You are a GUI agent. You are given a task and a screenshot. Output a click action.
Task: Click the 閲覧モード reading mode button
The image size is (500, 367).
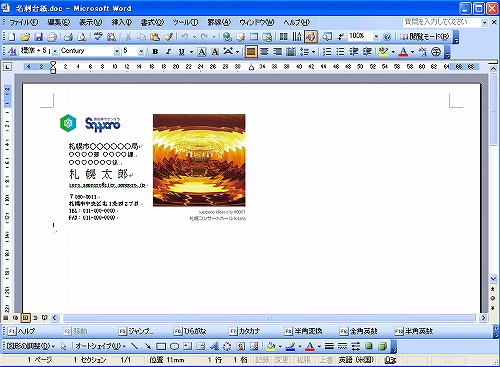coord(425,37)
